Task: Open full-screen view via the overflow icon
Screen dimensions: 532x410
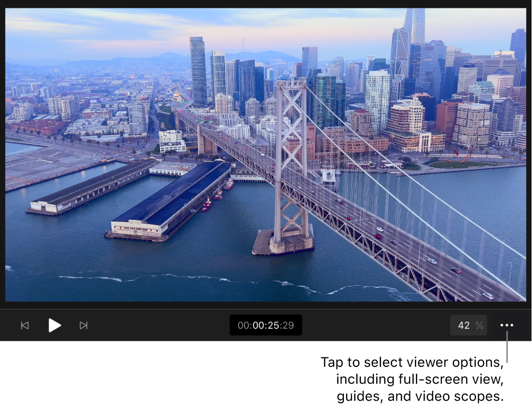Action: click(x=507, y=325)
